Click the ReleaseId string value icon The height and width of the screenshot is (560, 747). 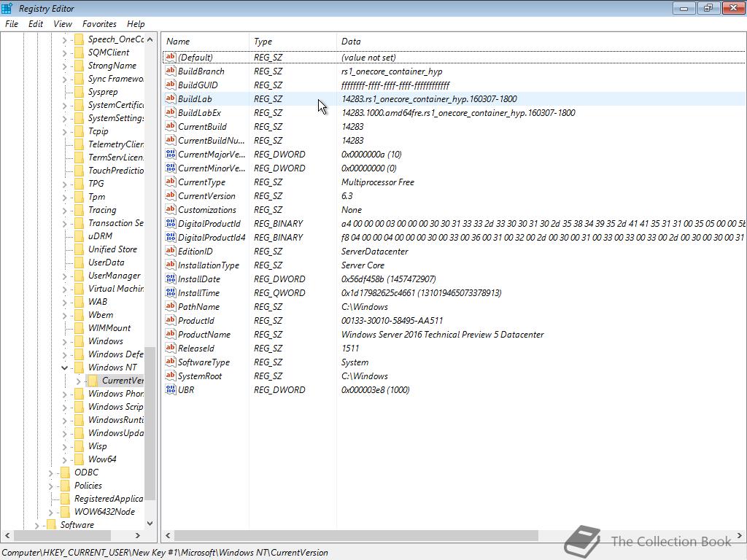tap(170, 348)
